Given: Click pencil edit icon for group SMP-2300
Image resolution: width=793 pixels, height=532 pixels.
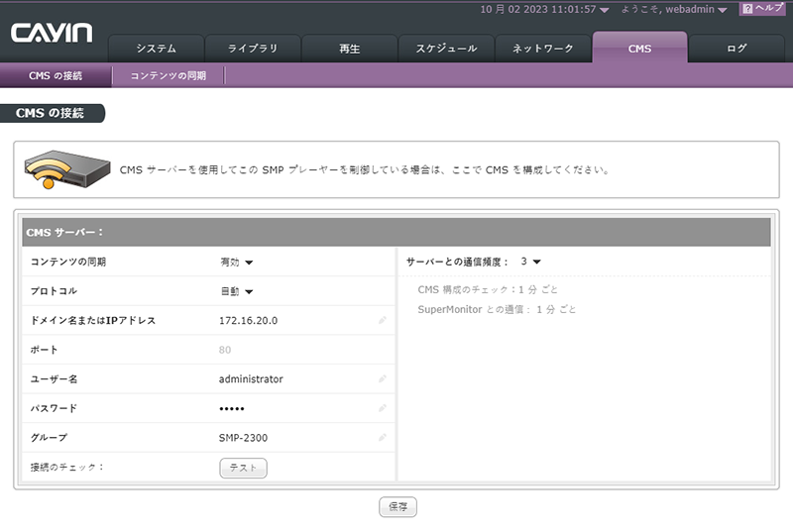Looking at the screenshot, I should coord(383,438).
